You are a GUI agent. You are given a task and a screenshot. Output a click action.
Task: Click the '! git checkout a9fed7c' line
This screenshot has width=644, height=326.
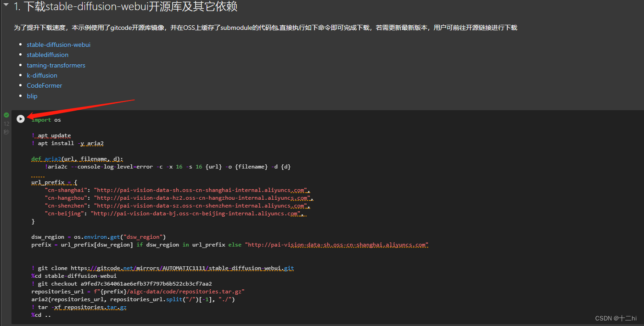[122, 284]
